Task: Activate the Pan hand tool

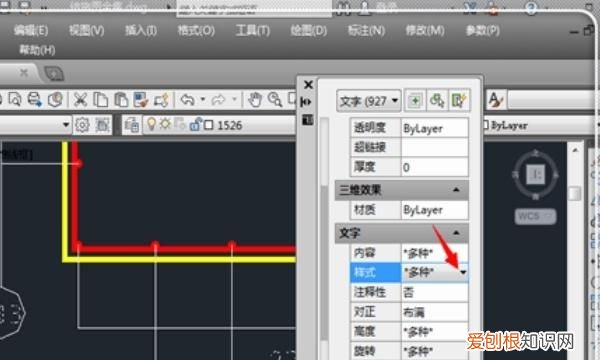Action: [x=255, y=99]
